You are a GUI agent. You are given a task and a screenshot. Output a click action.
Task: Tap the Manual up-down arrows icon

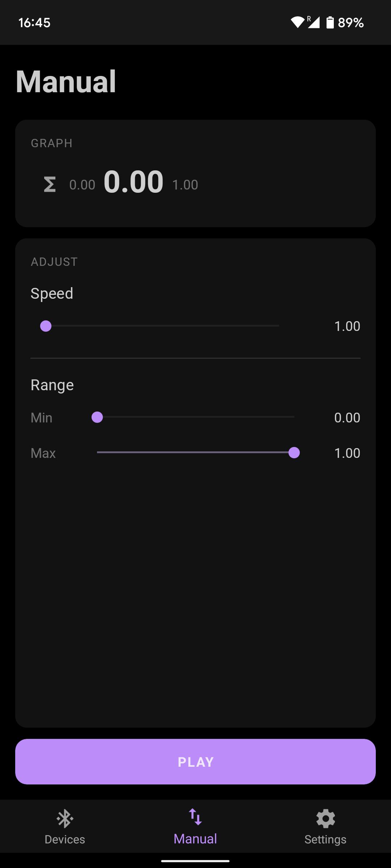click(195, 817)
